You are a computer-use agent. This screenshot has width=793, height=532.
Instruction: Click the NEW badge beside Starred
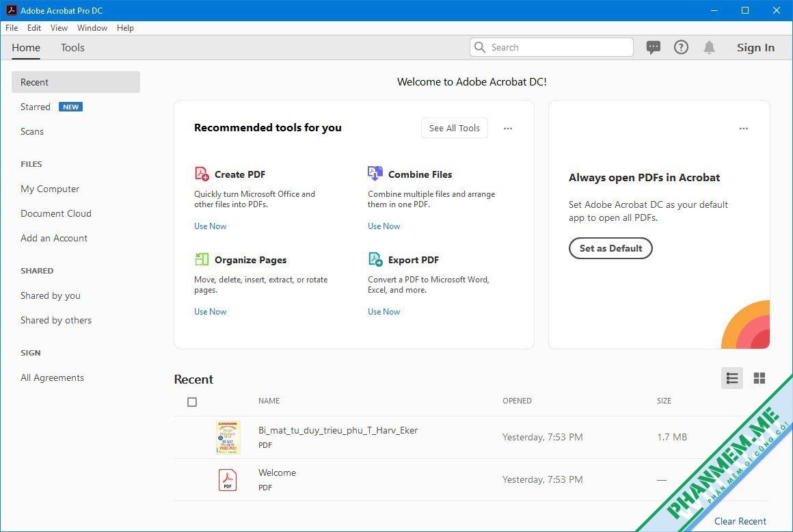[x=71, y=107]
